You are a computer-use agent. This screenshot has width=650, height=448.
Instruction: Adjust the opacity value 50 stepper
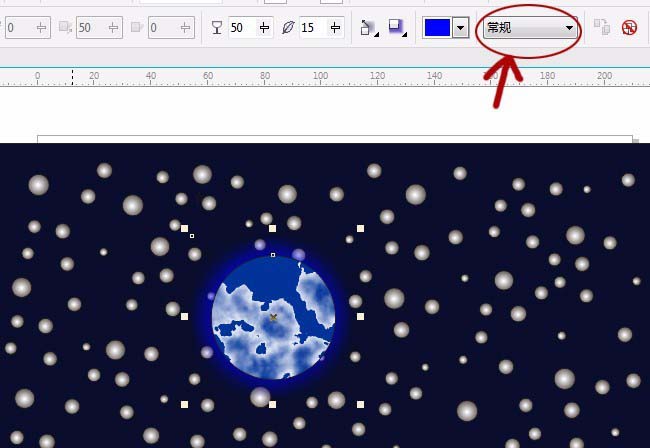click(264, 28)
